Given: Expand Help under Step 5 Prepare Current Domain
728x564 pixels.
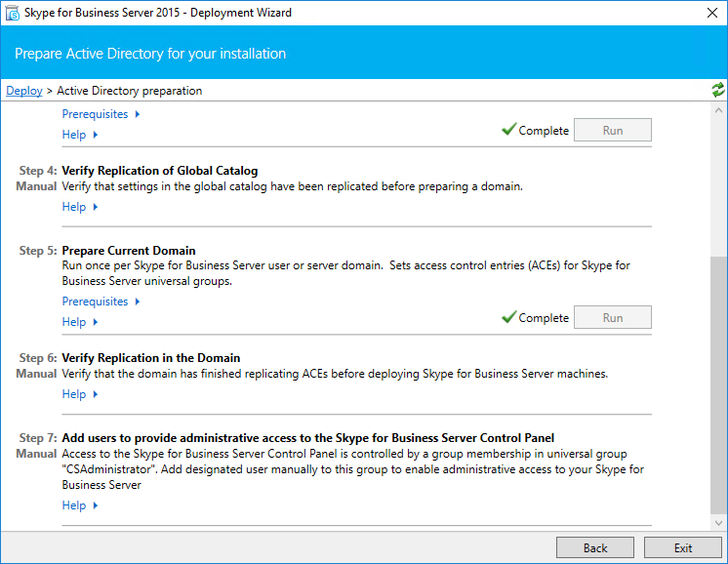Looking at the screenshot, I should pyautogui.click(x=80, y=322).
